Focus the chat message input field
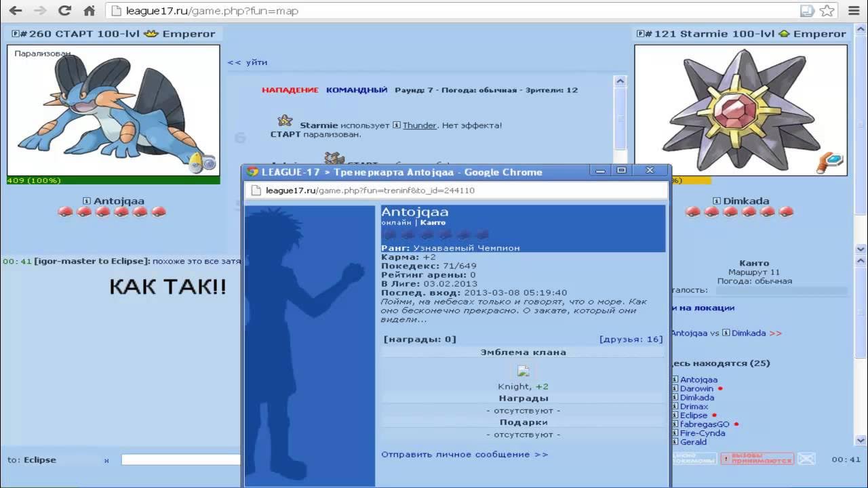Screen dimensions: 868x488 tap(181, 460)
